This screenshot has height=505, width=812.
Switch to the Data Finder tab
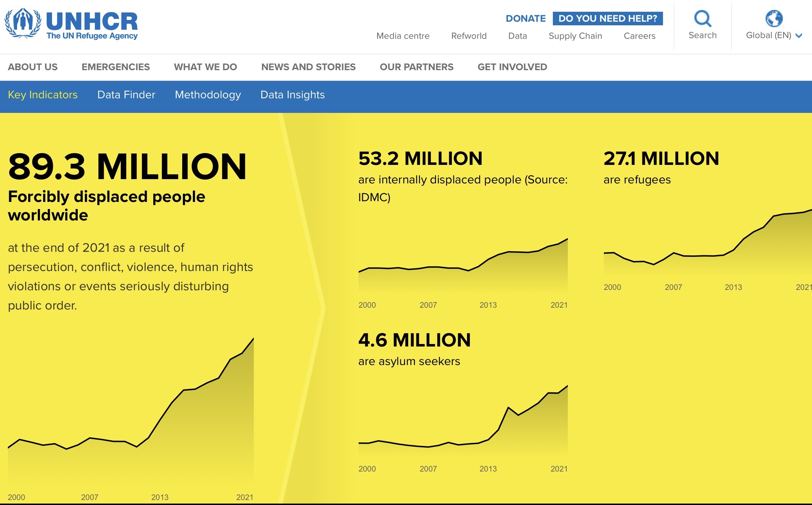[126, 95]
